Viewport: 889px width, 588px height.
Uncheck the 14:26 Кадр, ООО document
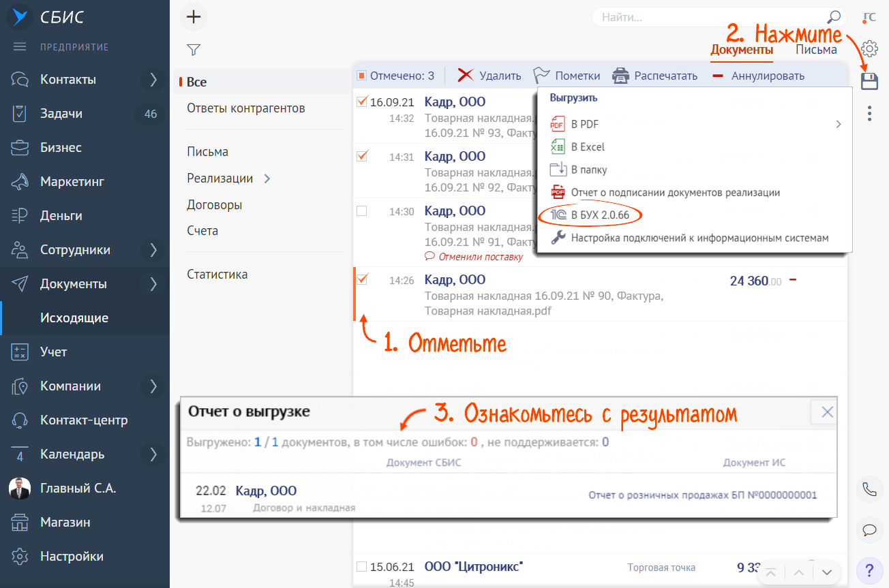click(x=362, y=279)
